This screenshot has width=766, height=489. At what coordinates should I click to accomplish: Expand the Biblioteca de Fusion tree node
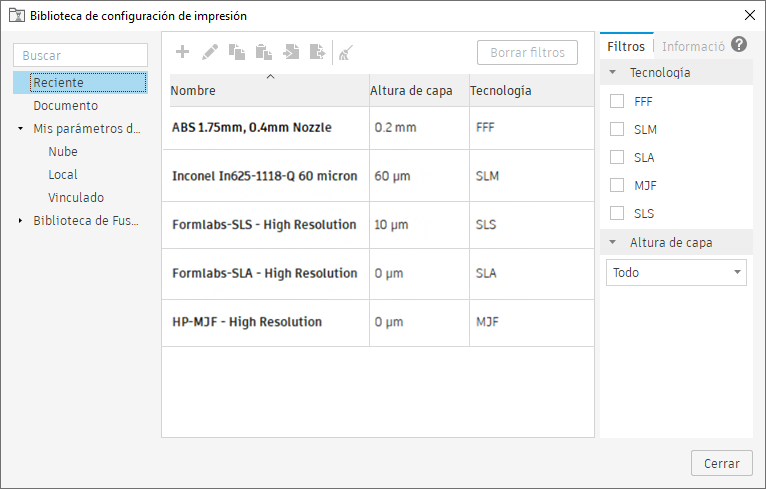(21, 221)
